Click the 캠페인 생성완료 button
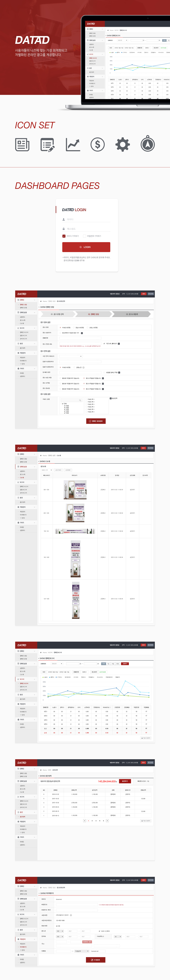 click(96, 421)
